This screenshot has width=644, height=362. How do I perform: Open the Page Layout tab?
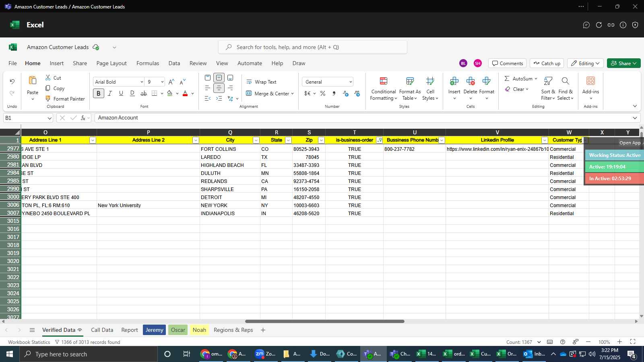point(111,63)
